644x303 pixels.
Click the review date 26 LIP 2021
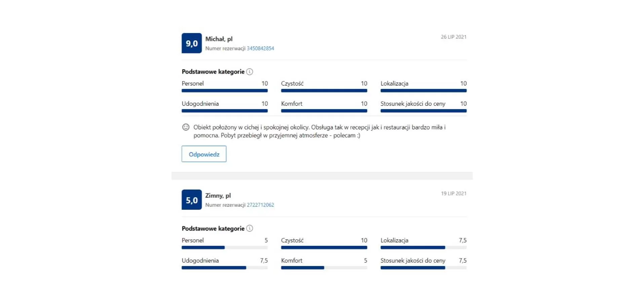(453, 37)
